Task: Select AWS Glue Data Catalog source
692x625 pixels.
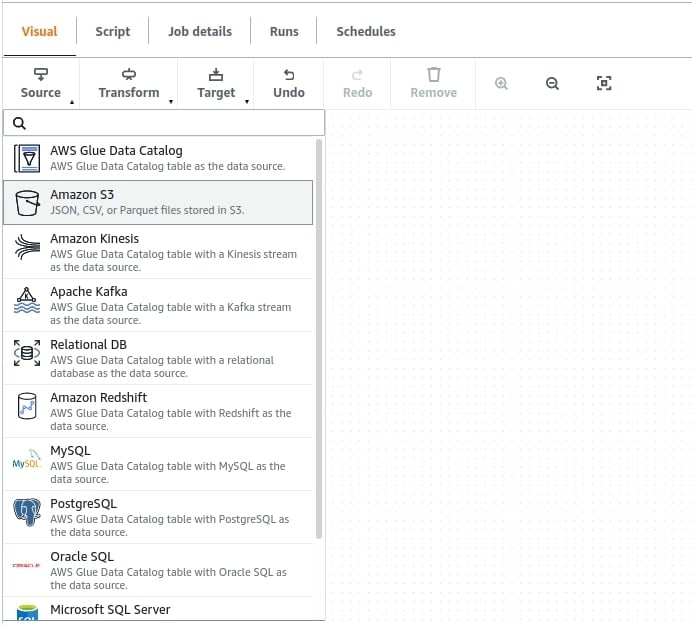Action: [158, 158]
